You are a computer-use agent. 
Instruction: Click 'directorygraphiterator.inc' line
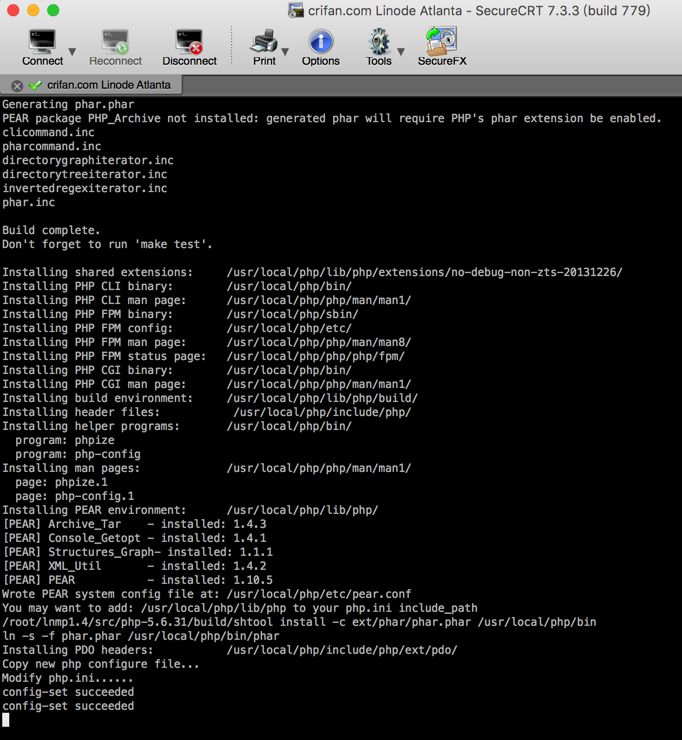pyautogui.click(x=88, y=160)
